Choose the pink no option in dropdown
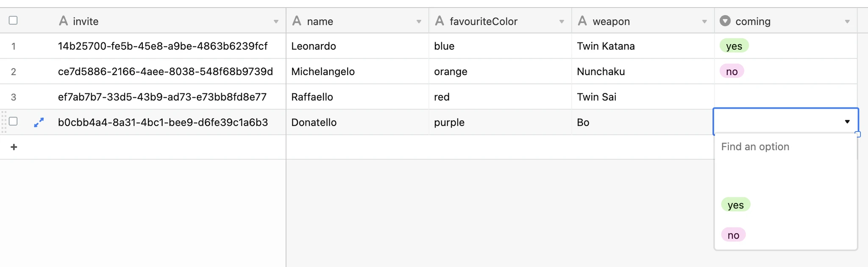Screen dimensions: 868x267 733,235
